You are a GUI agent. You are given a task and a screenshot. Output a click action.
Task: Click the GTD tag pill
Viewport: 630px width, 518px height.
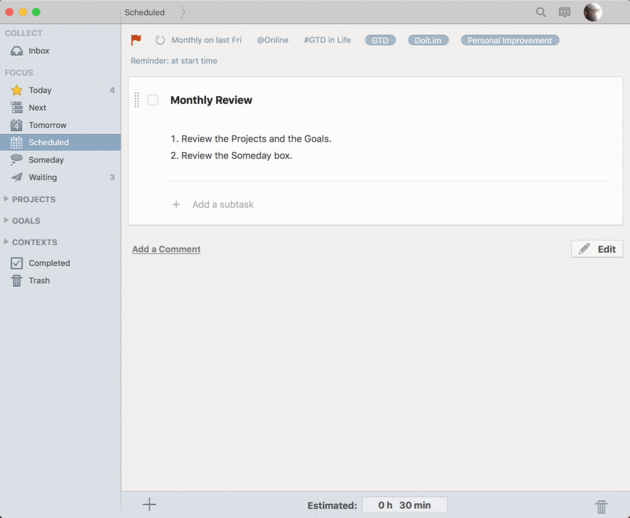pos(380,40)
